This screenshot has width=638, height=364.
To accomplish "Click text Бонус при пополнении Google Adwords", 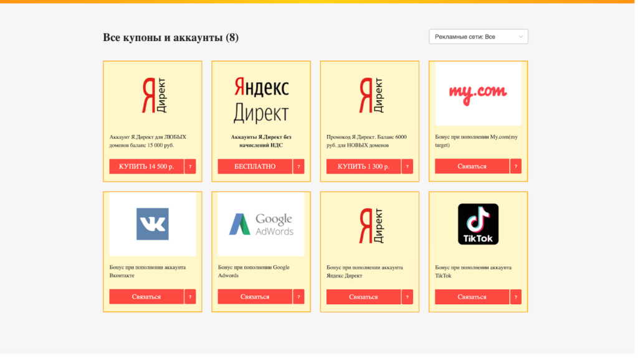I will [x=254, y=271].
